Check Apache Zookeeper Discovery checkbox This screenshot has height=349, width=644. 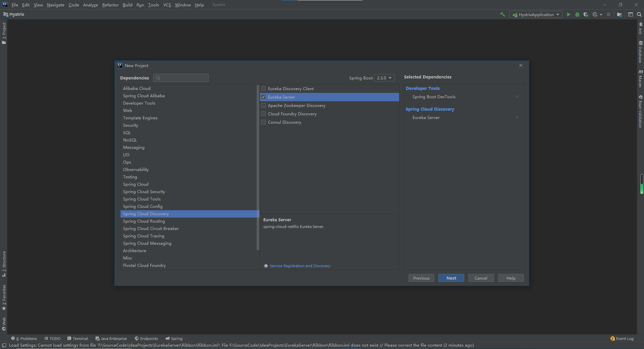[263, 105]
